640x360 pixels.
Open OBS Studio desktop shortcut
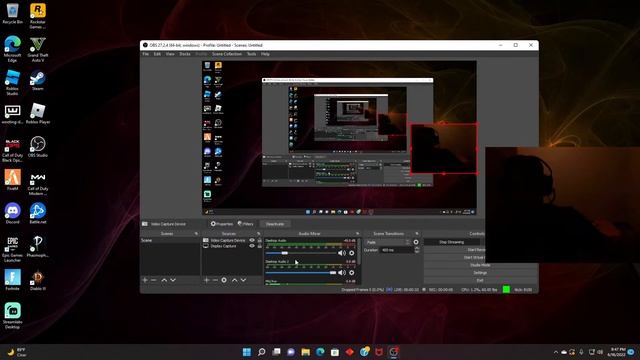[x=38, y=147]
